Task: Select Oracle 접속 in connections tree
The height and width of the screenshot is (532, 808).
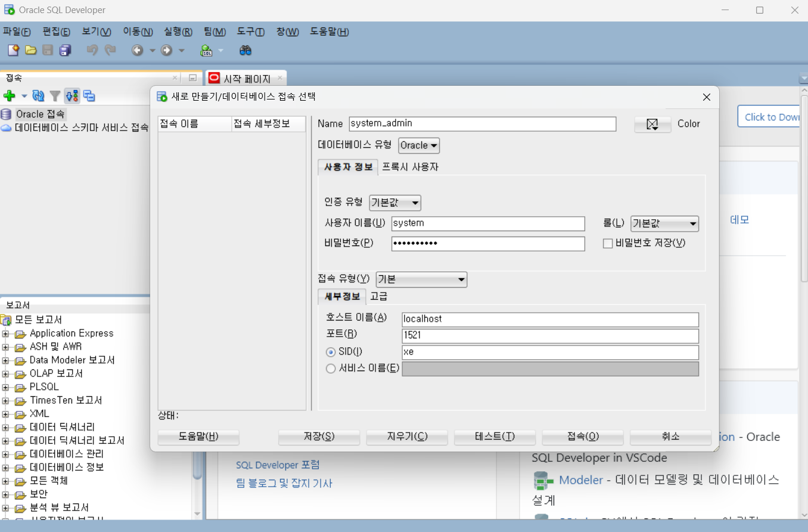Action: pos(40,114)
